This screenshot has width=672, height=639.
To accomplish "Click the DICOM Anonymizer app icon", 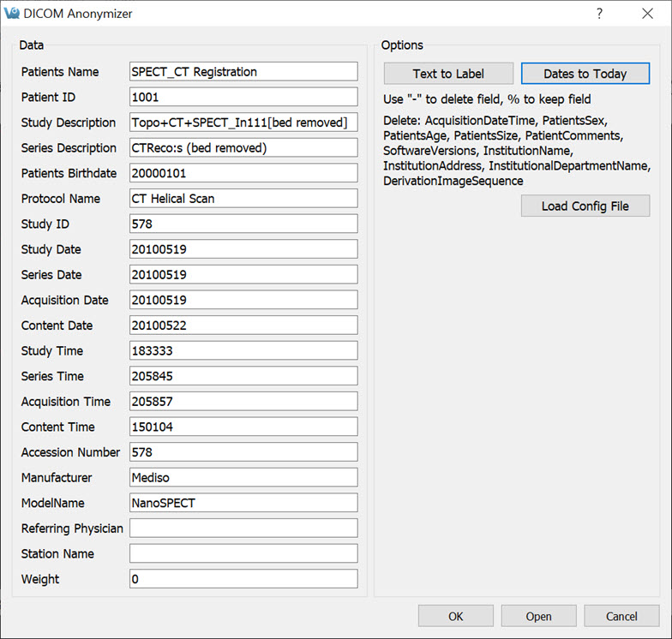I will (x=12, y=14).
